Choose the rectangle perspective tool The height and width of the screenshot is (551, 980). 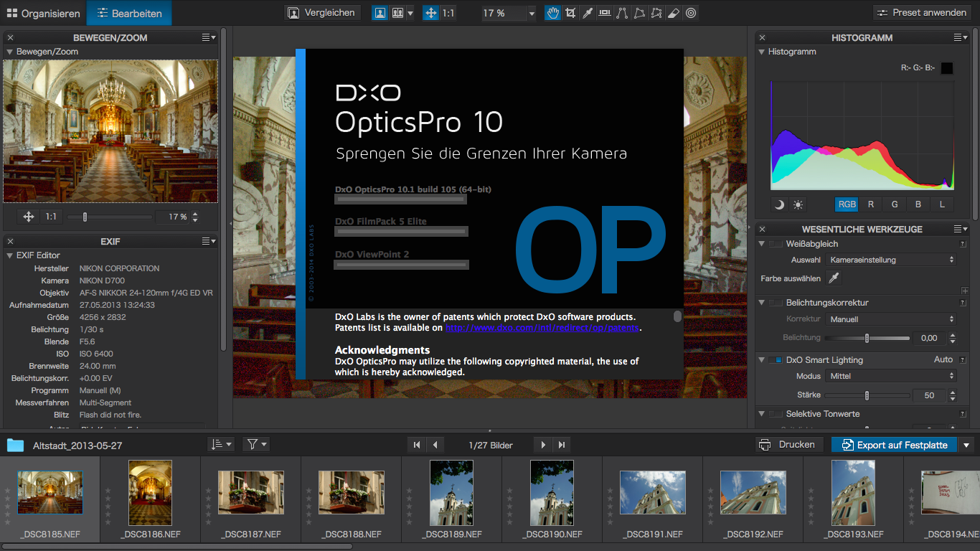coord(639,13)
